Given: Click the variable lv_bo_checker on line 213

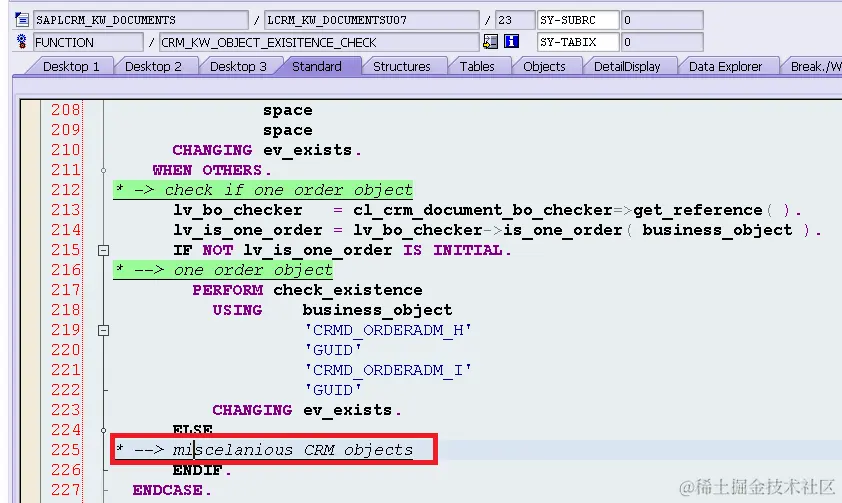Looking at the screenshot, I should 237,210.
